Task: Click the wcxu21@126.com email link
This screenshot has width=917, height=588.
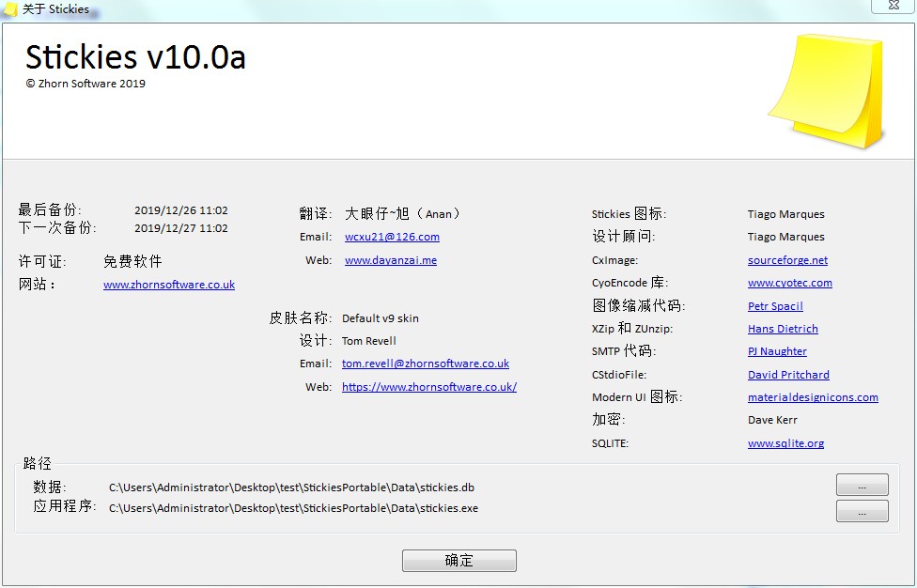Action: [x=392, y=237]
